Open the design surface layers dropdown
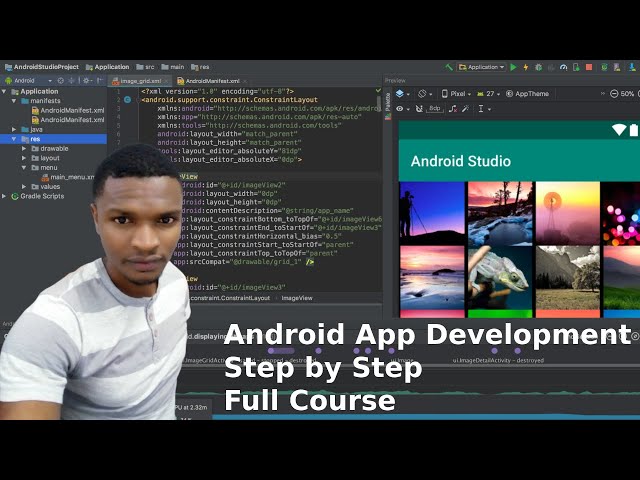 (402, 94)
